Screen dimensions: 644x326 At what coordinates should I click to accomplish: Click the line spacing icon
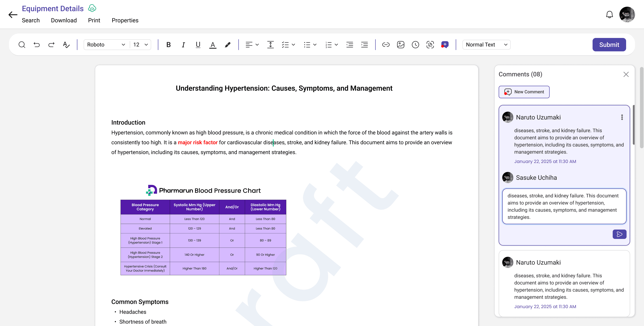271,45
